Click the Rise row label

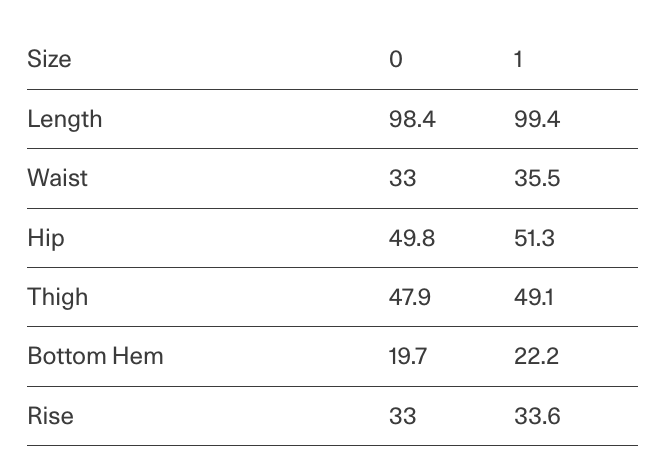tap(50, 416)
